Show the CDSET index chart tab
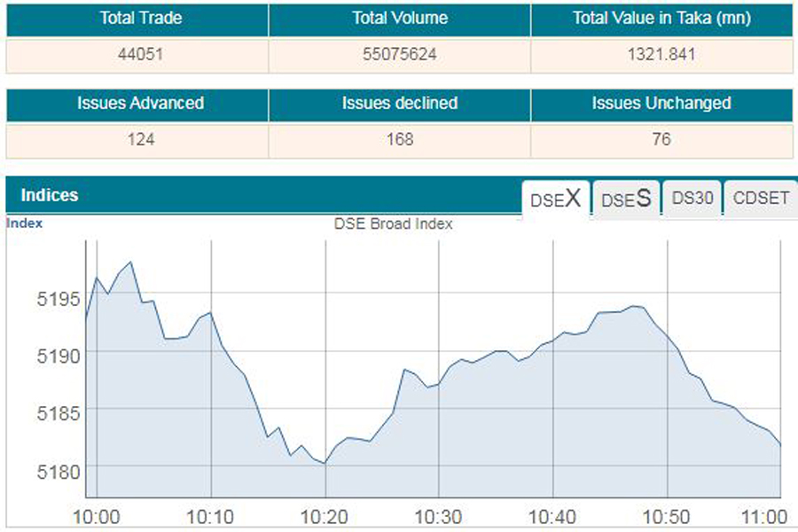This screenshot has height=532, width=798. point(761,198)
